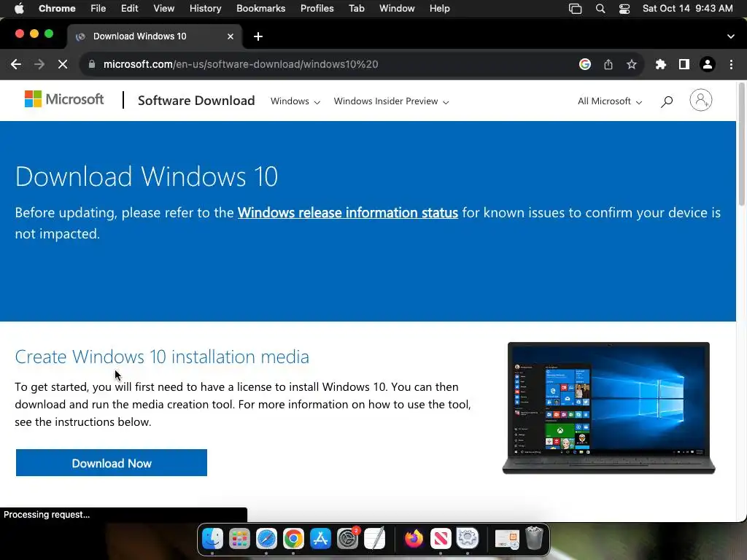Viewport: 747px width, 560px height.
Task: Open the Chrome side panel icon
Action: pyautogui.click(x=684, y=64)
